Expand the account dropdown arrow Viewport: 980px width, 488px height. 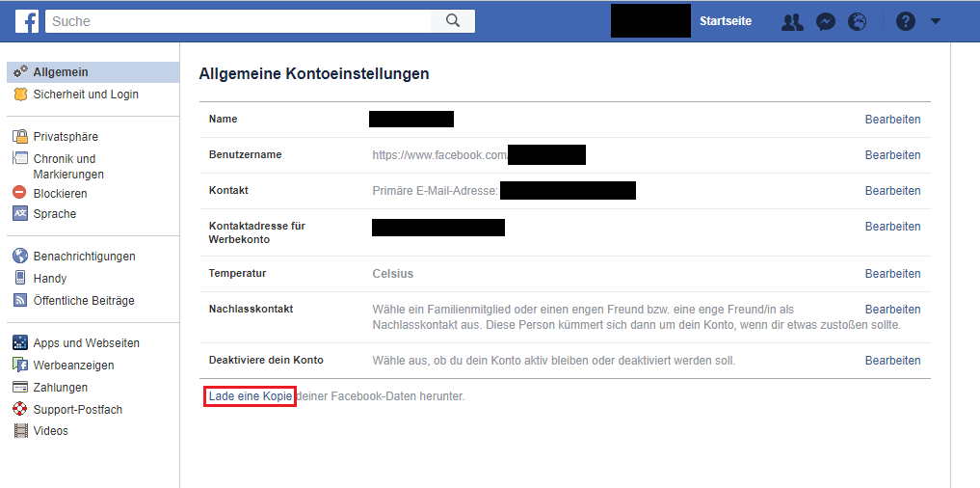[x=935, y=21]
